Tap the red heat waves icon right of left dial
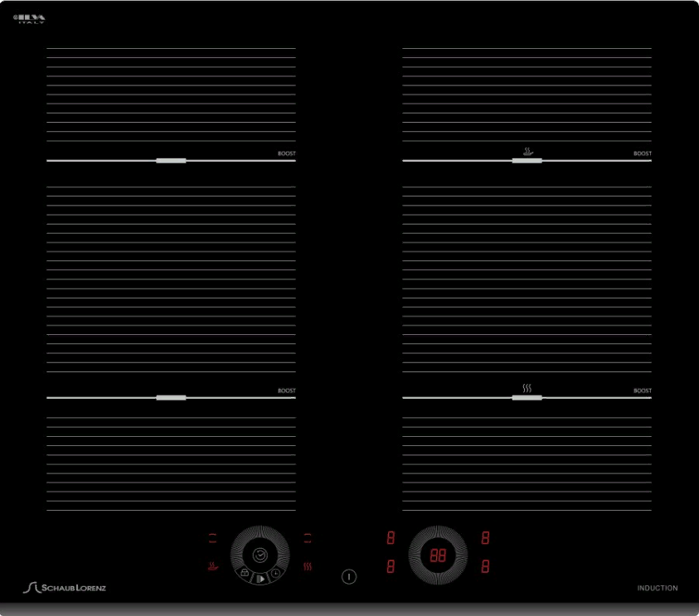 tap(308, 568)
